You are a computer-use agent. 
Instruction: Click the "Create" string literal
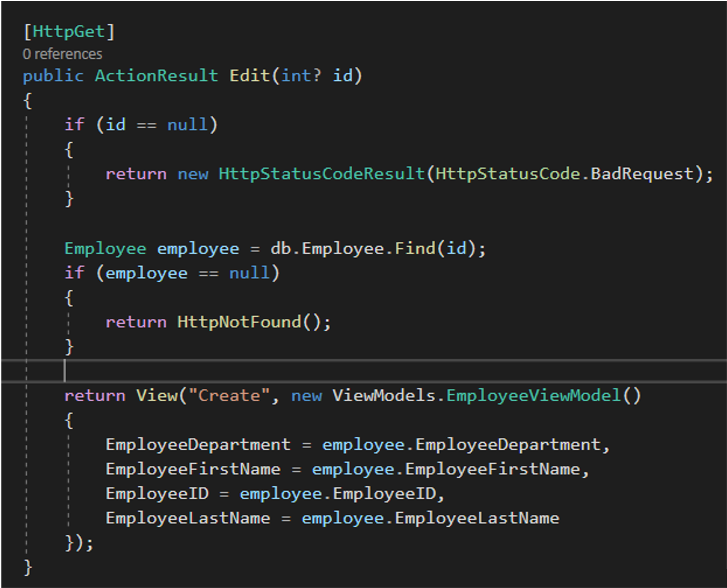229,396
